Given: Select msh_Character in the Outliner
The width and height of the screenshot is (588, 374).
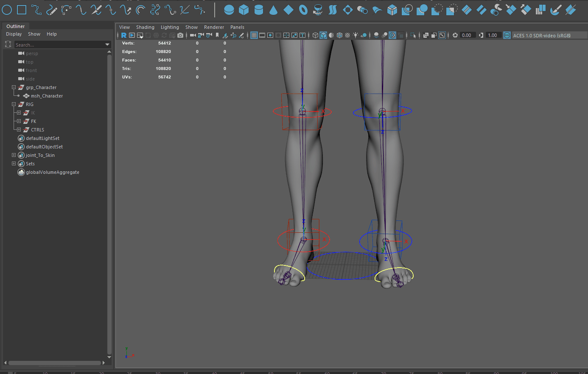Looking at the screenshot, I should pyautogui.click(x=47, y=96).
